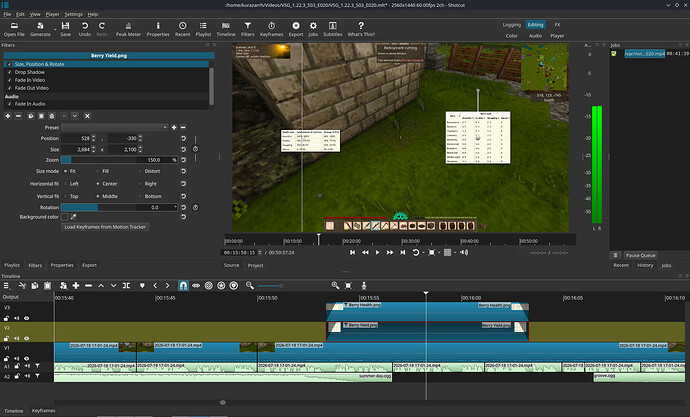Image resolution: width=690 pixels, height=417 pixels.
Task: Toggle timeline snapping magnet icon
Action: [183, 285]
